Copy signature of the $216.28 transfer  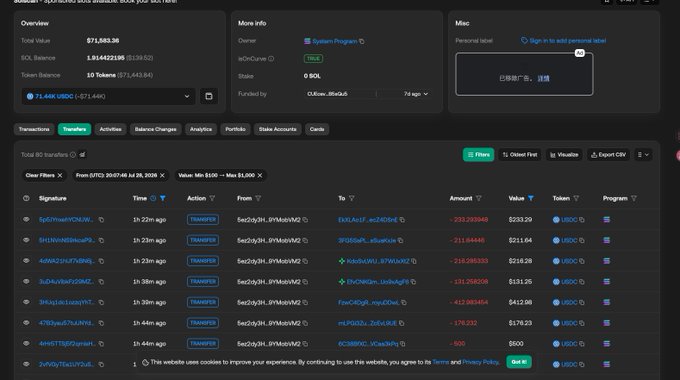101,261
